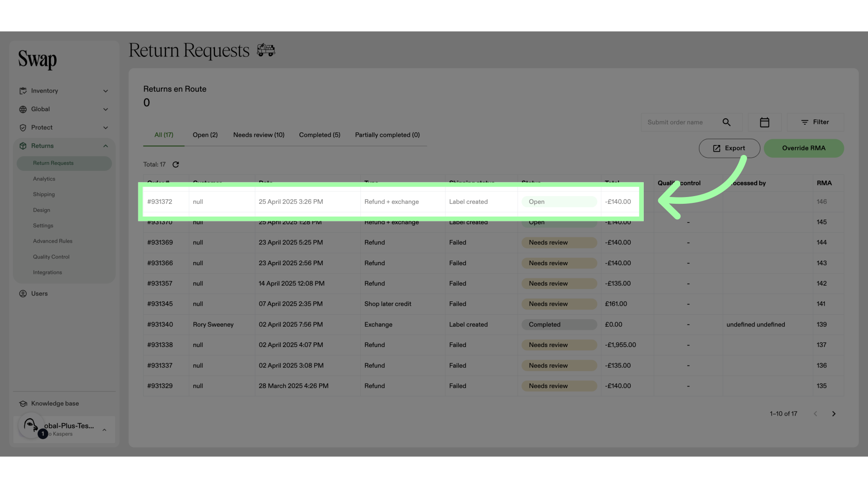Click the Returns box icon
868x488 pixels.
point(23,146)
